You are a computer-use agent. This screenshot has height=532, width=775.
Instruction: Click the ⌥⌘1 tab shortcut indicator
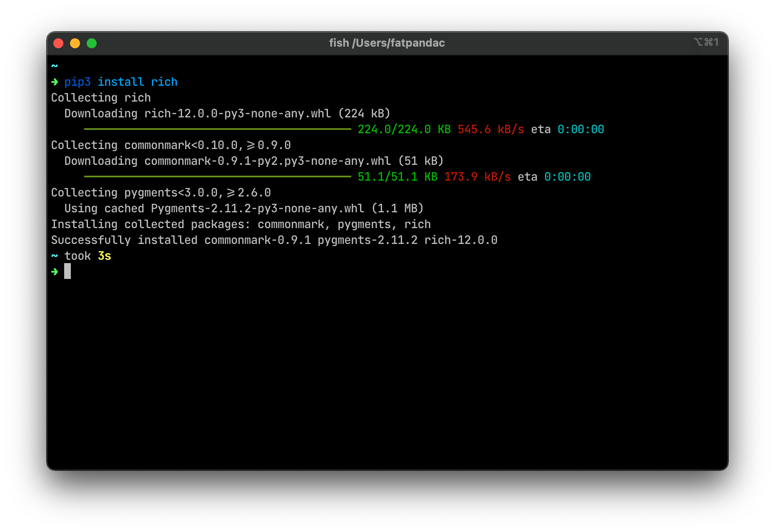point(706,42)
